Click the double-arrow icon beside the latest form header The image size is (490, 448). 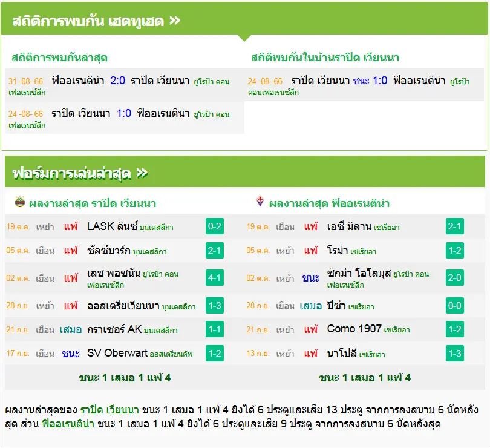point(142,173)
